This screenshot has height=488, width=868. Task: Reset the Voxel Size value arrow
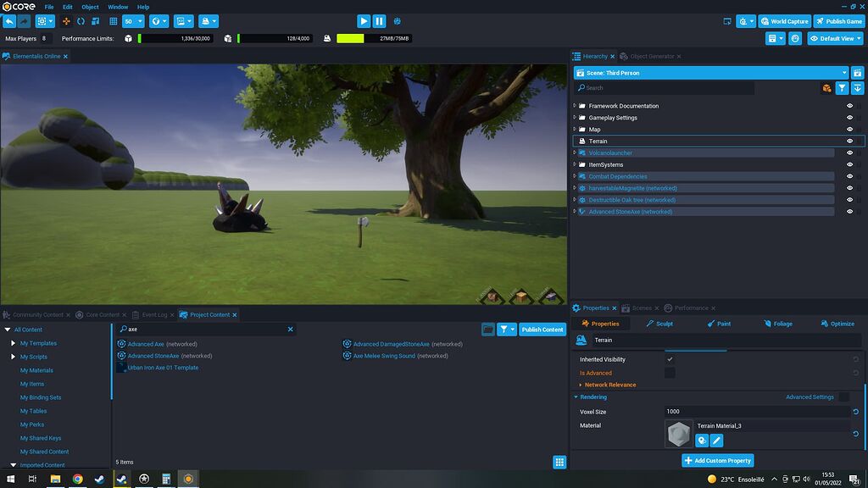pos(856,412)
